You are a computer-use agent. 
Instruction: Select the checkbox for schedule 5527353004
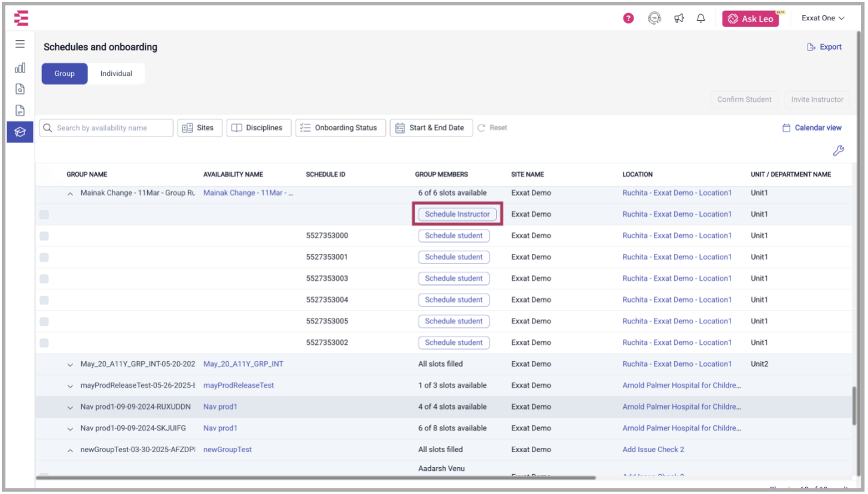[44, 300]
